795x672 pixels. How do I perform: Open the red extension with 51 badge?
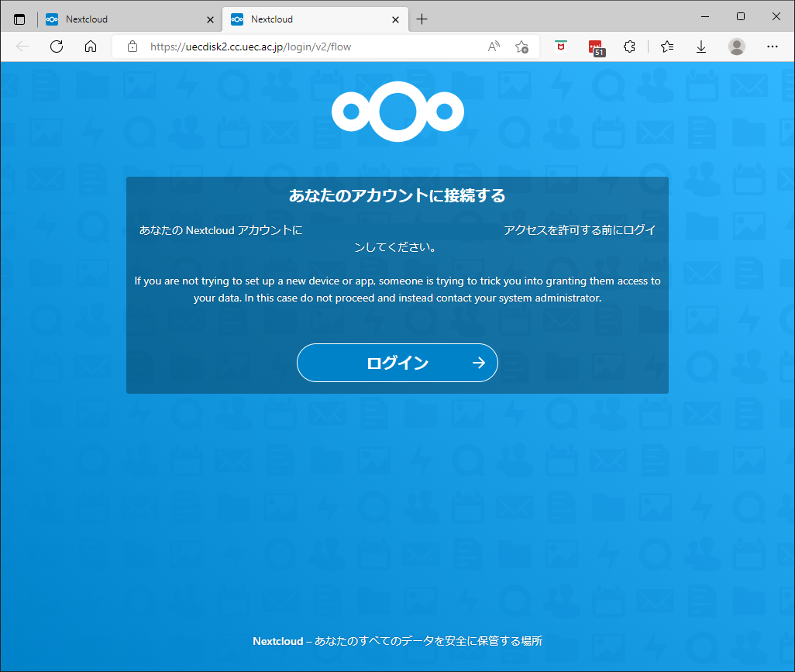(x=597, y=48)
